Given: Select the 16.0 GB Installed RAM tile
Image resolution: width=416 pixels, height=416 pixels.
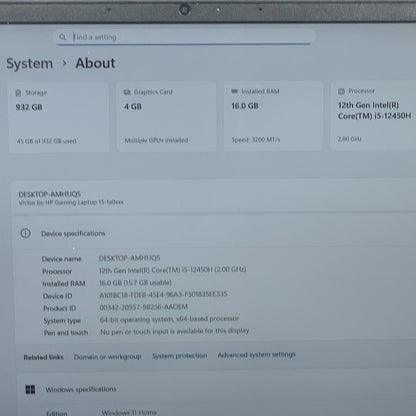Looking at the screenshot, I should pos(273,116).
